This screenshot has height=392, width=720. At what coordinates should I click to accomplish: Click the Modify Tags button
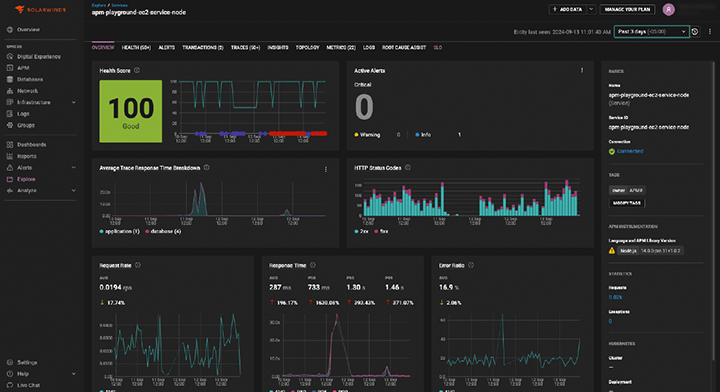coord(627,203)
